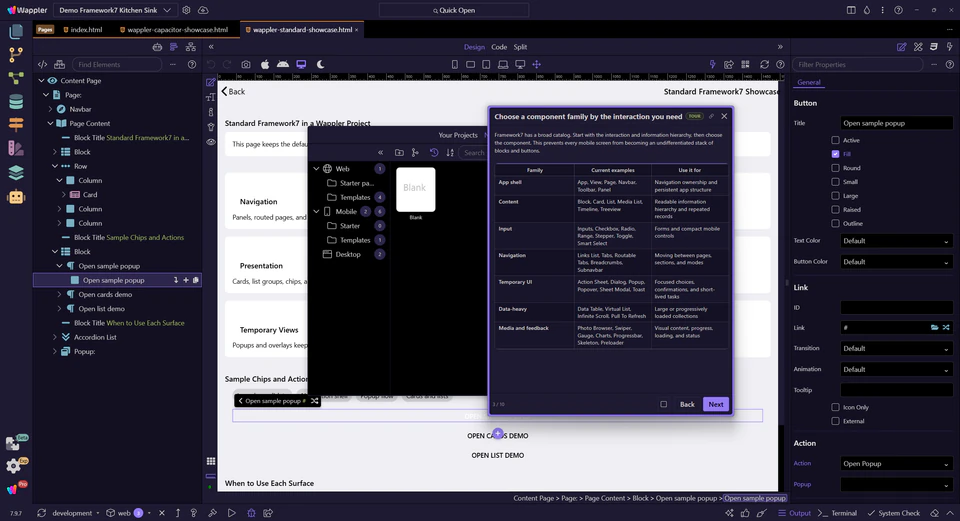Open the DOM tree structure icon
Viewport: 960px width, 521px height.
(x=190, y=47)
